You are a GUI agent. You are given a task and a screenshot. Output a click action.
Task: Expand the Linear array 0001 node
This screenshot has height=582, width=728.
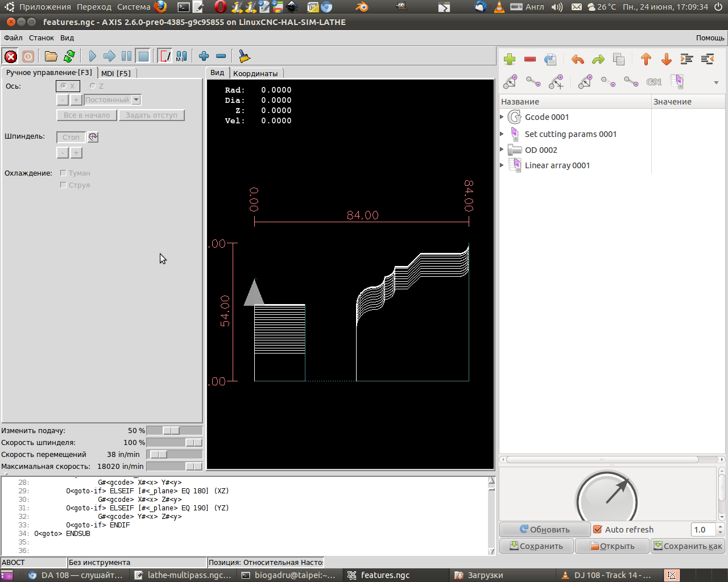502,165
